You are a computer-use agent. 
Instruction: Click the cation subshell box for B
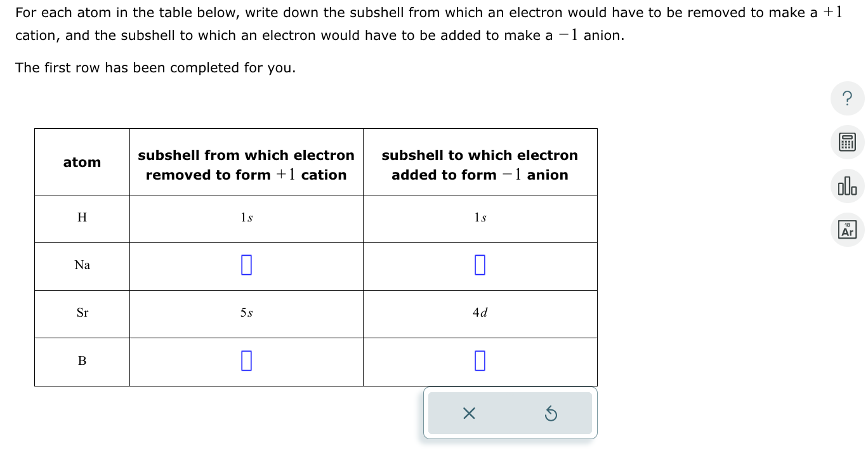pos(246,360)
